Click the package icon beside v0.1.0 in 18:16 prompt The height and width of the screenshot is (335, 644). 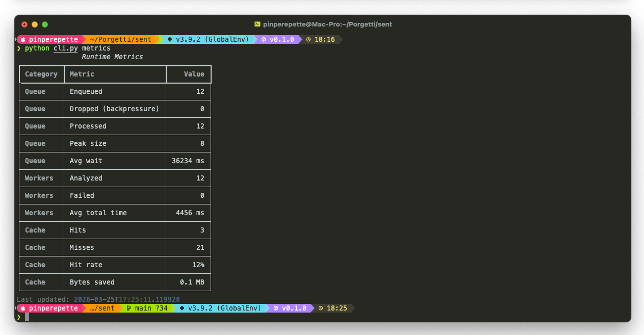pyautogui.click(x=264, y=39)
